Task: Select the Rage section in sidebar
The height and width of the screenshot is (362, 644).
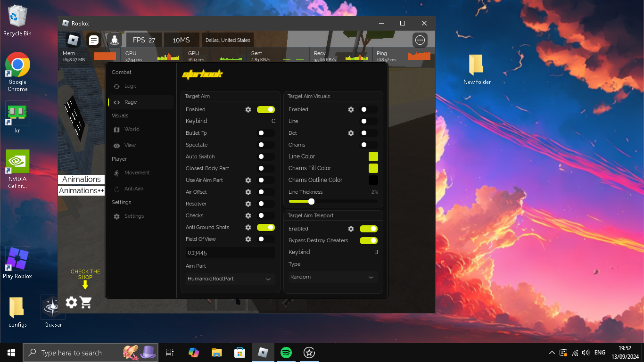Action: [x=140, y=102]
